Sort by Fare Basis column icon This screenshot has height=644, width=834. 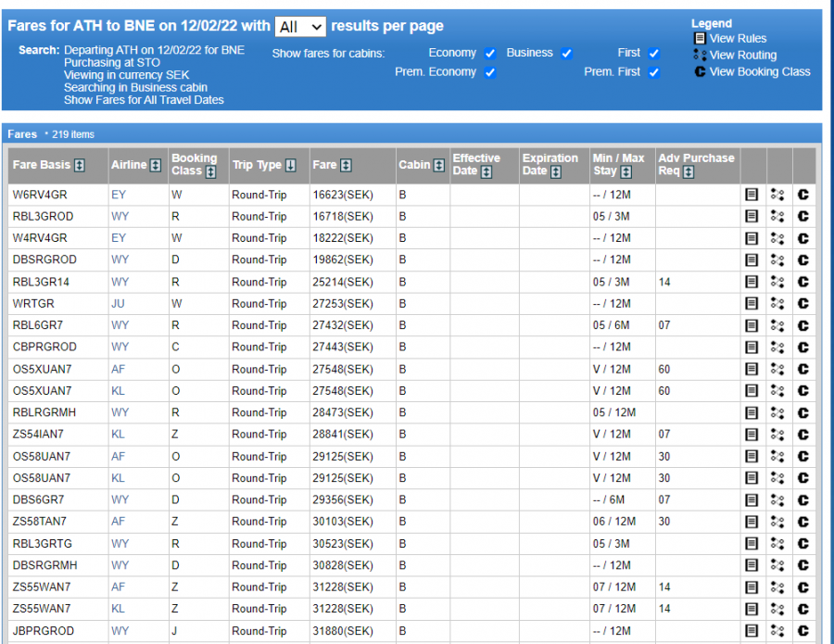coord(80,166)
